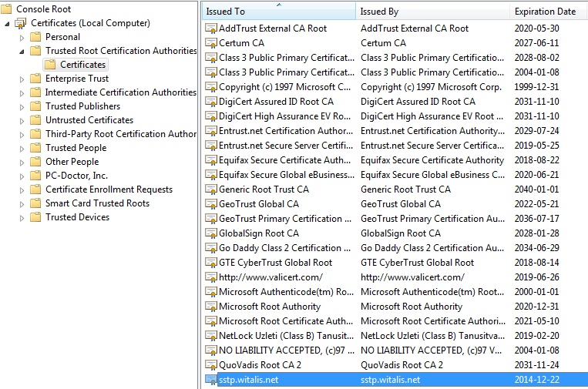Screen dimensions: 588x389
Task: Click the Smart Card Trusted Roots folder icon
Action: pyautogui.click(x=35, y=203)
